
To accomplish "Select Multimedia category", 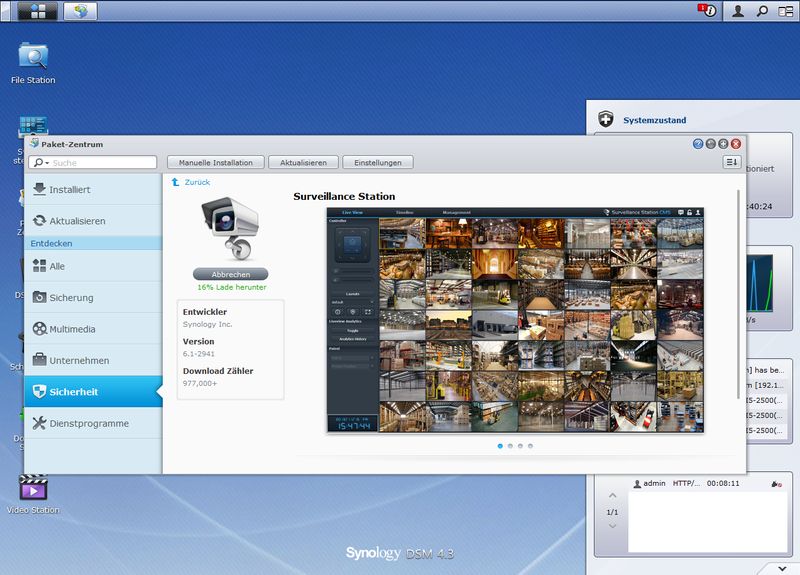I will click(x=93, y=329).
